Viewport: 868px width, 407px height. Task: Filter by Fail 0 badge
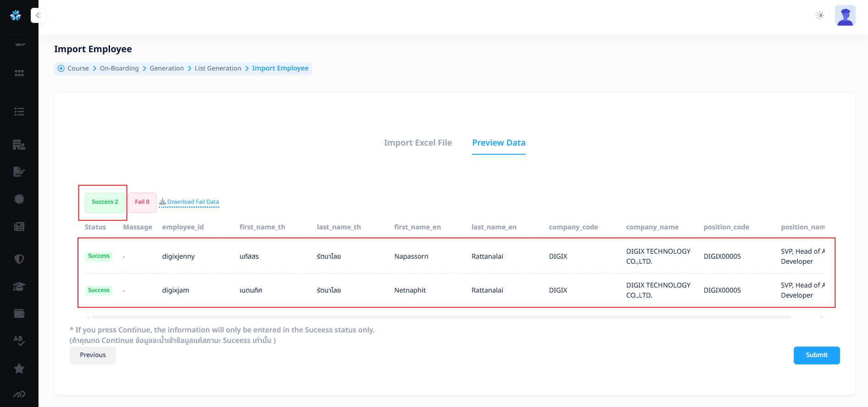142,202
